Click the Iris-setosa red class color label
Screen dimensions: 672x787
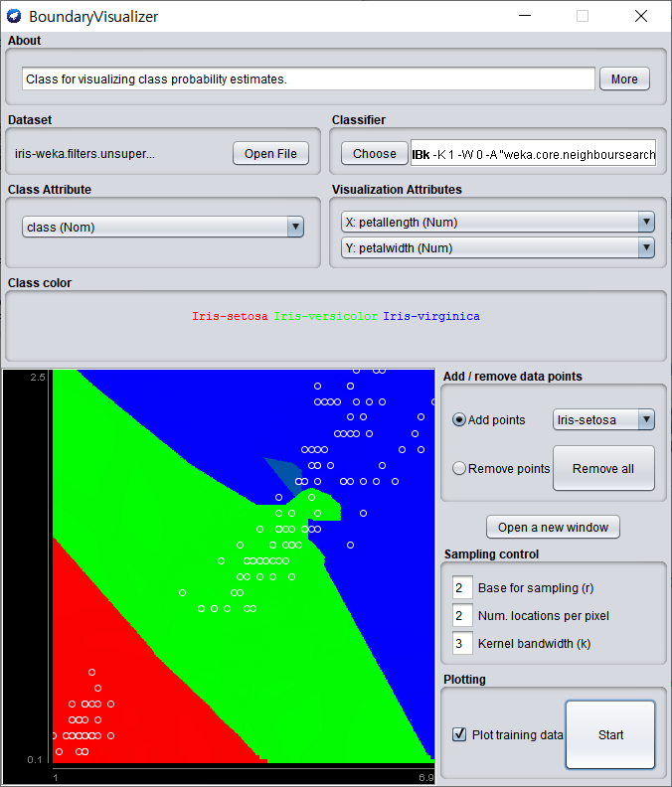(x=230, y=316)
